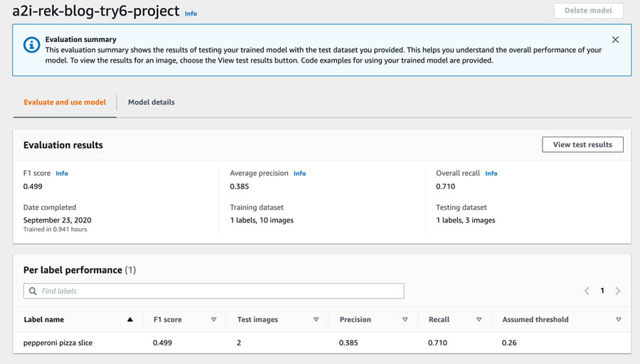Image resolution: width=640 pixels, height=364 pixels.
Task: Dismiss the Evaluation summary banner
Action: [x=615, y=40]
